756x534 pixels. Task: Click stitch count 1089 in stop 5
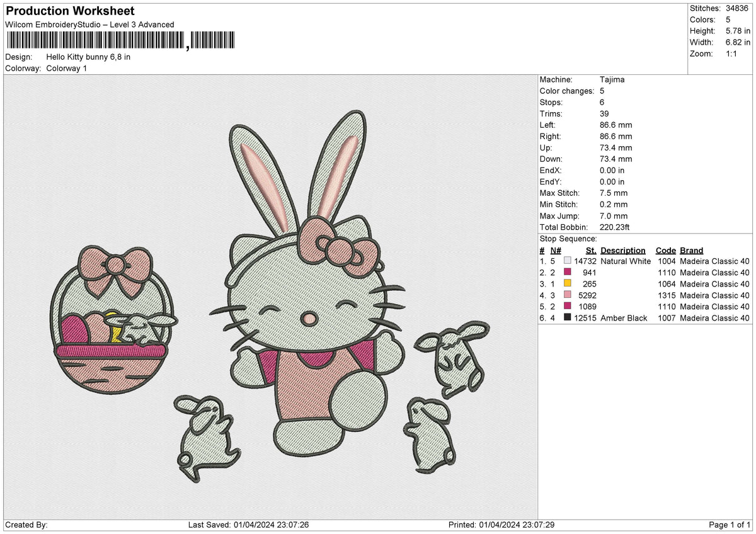(x=588, y=306)
